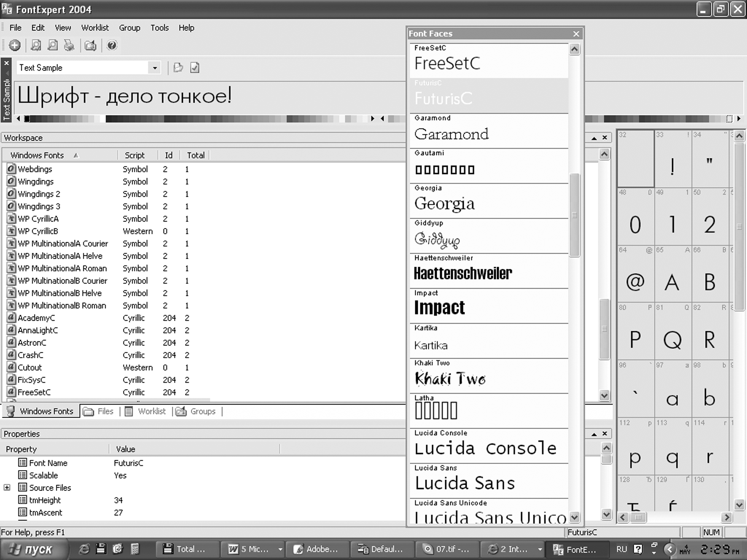Image resolution: width=747 pixels, height=560 pixels.
Task: Select the character cell for the @ sign
Action: tap(635, 274)
